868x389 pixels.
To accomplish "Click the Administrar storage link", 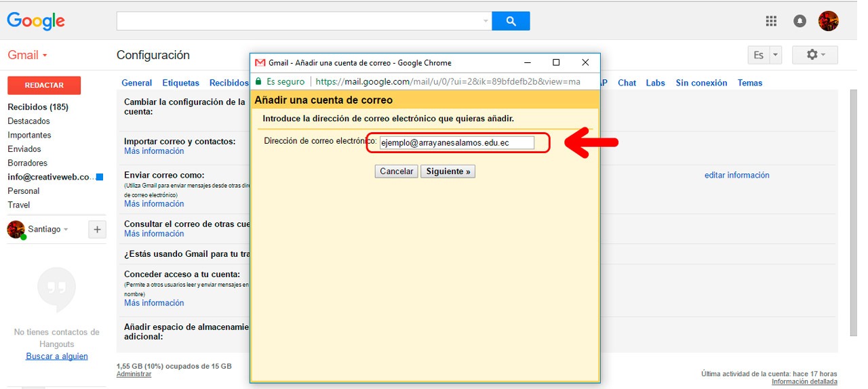I will (134, 374).
